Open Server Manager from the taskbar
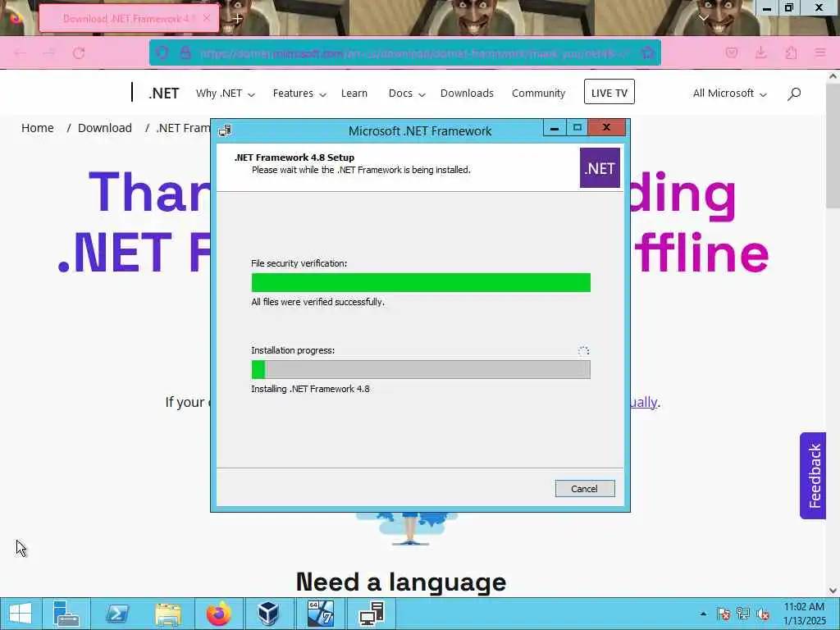Screen dimensions: 840x630 point(66,614)
